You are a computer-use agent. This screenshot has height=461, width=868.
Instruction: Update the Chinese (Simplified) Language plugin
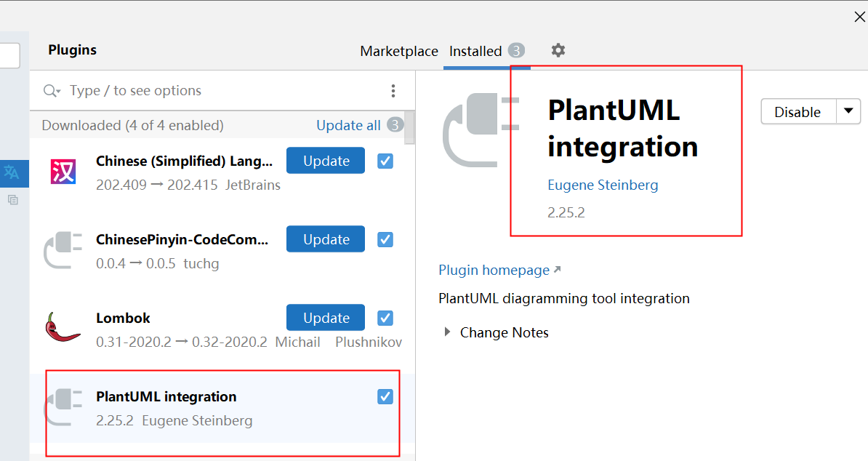(326, 161)
